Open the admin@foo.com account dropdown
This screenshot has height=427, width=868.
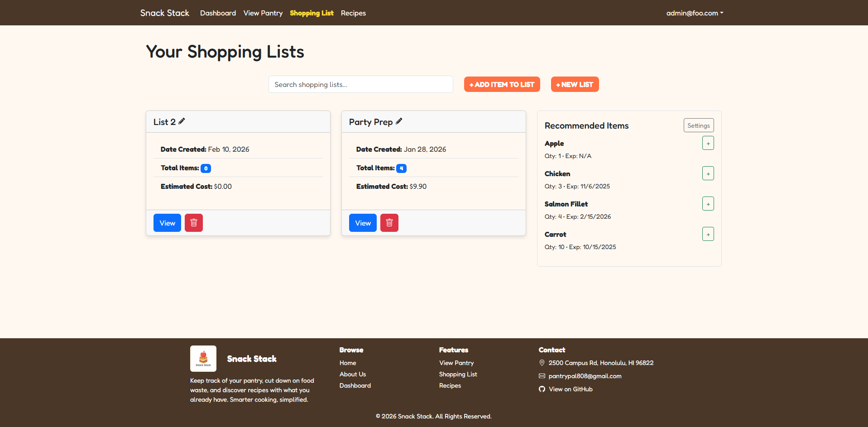(695, 13)
